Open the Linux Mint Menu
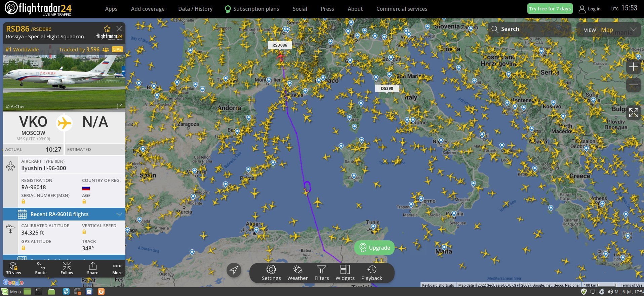The height and width of the screenshot is (296, 644). click(11, 292)
